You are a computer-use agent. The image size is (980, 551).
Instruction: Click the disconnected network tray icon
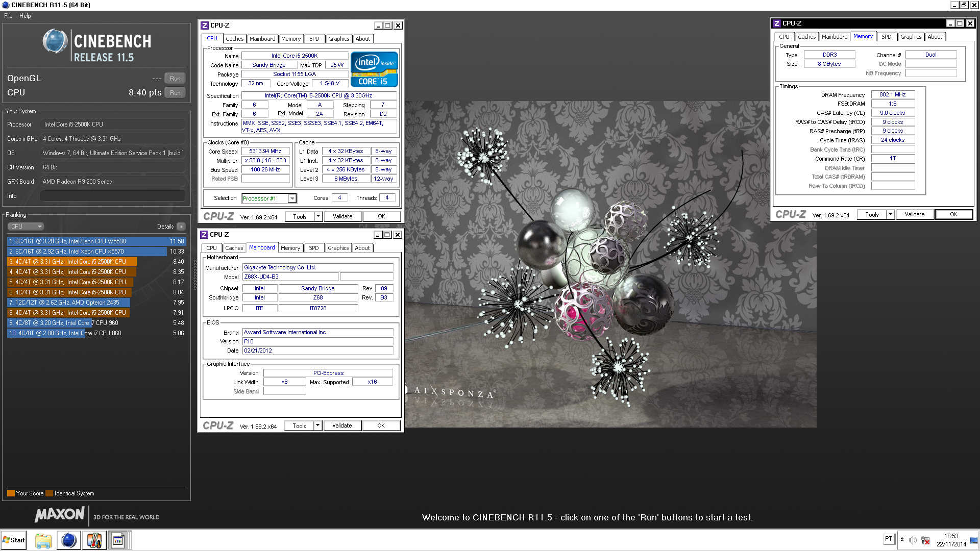click(x=925, y=540)
